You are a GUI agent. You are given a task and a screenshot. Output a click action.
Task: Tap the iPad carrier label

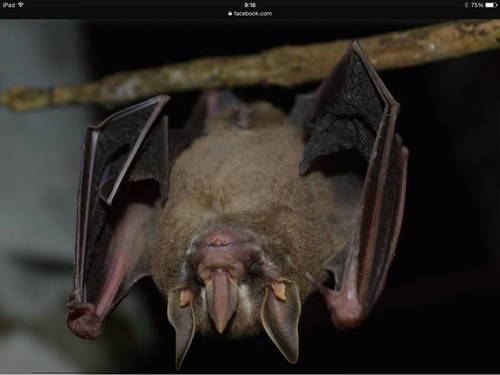pyautogui.click(x=9, y=5)
